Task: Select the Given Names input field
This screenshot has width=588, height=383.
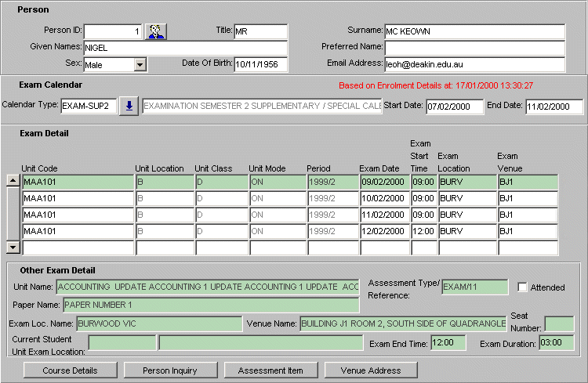Action: [x=184, y=48]
